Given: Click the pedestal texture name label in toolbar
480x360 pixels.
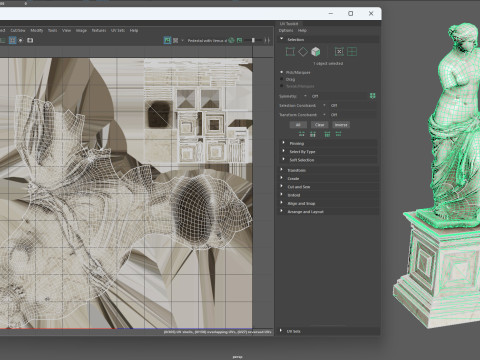Looking at the screenshot, I should (x=207, y=40).
